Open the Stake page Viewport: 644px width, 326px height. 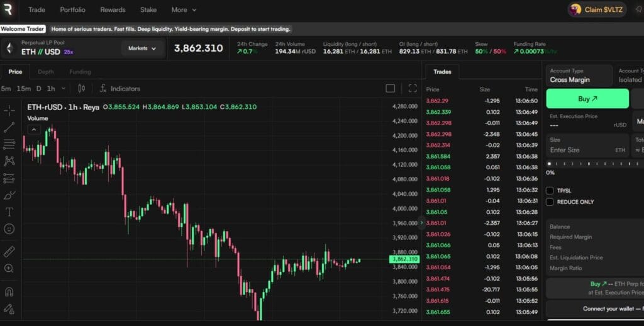[x=148, y=9]
